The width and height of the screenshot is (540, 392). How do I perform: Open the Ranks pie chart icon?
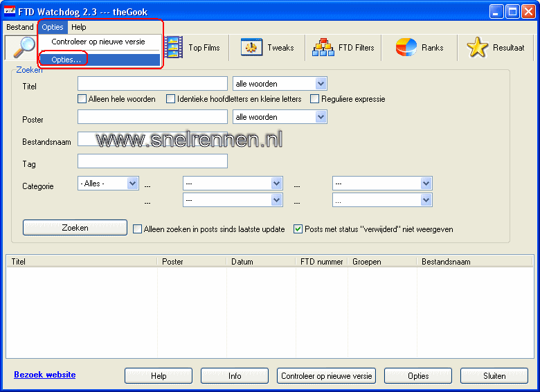pos(406,48)
